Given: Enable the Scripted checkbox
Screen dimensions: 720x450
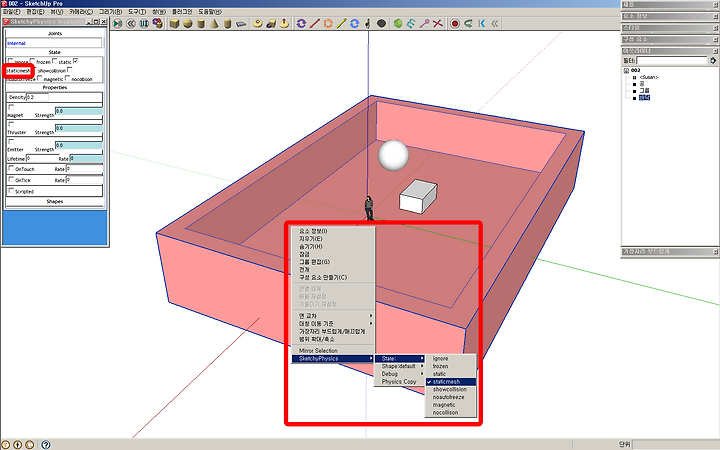Looking at the screenshot, I should 11,191.
